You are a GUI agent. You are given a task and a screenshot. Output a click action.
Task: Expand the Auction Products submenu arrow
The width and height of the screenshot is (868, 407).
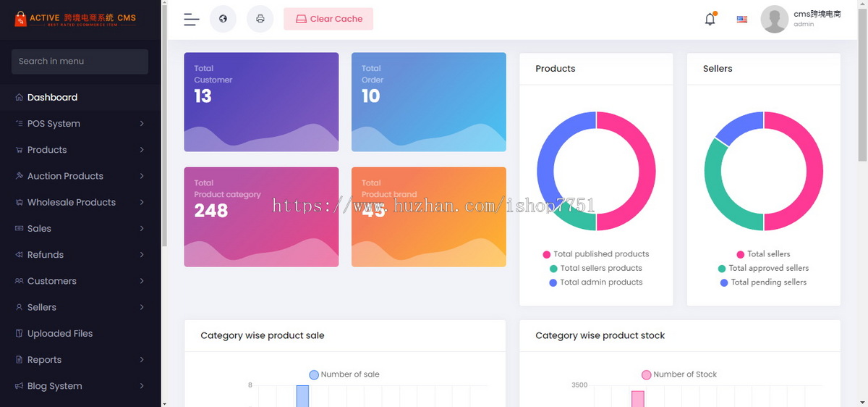click(142, 176)
